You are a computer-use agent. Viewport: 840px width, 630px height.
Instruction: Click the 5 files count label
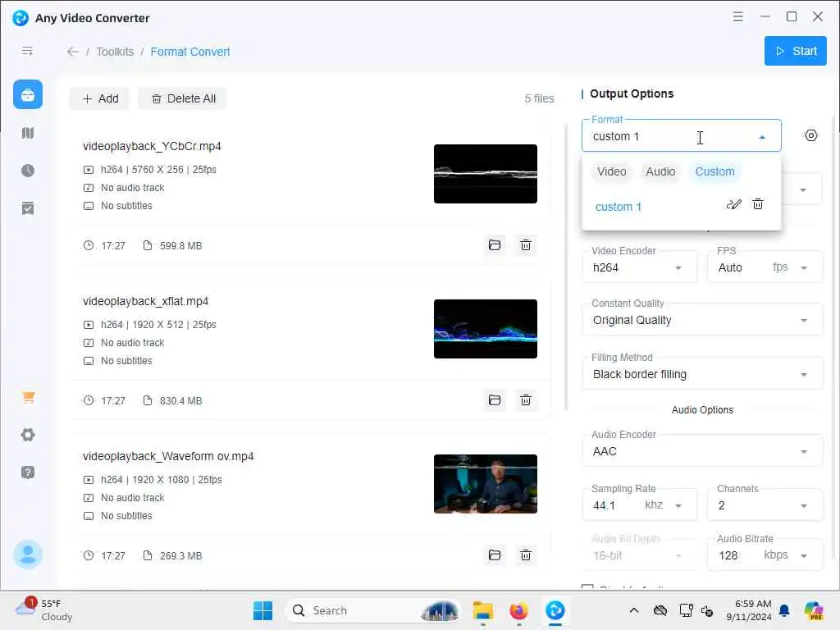[x=539, y=98]
